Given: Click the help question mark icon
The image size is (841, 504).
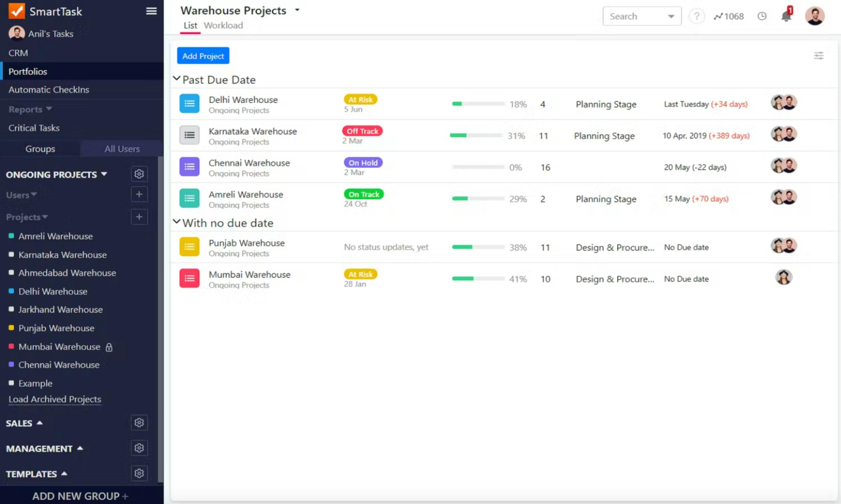Looking at the screenshot, I should [x=697, y=16].
